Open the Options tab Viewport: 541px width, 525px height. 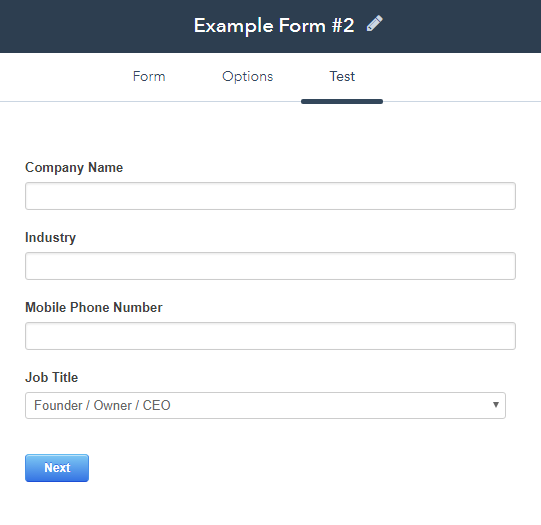[x=247, y=77]
